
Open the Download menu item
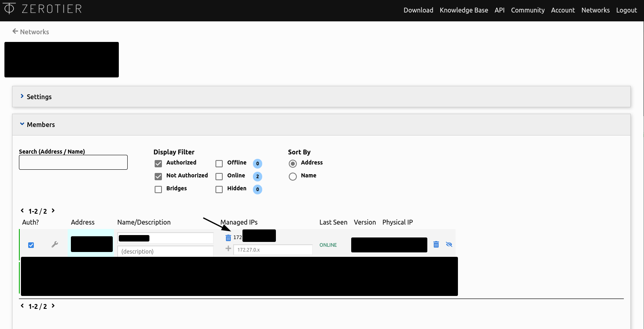pos(418,10)
